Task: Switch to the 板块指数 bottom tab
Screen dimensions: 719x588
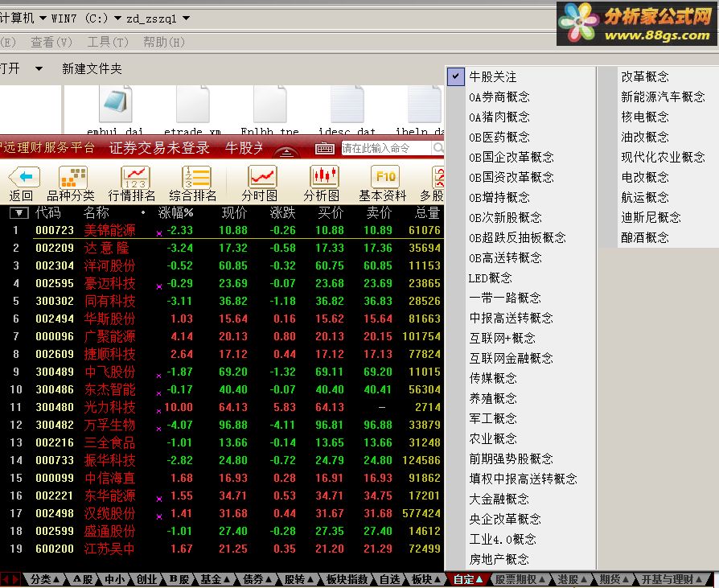Action: click(347, 579)
